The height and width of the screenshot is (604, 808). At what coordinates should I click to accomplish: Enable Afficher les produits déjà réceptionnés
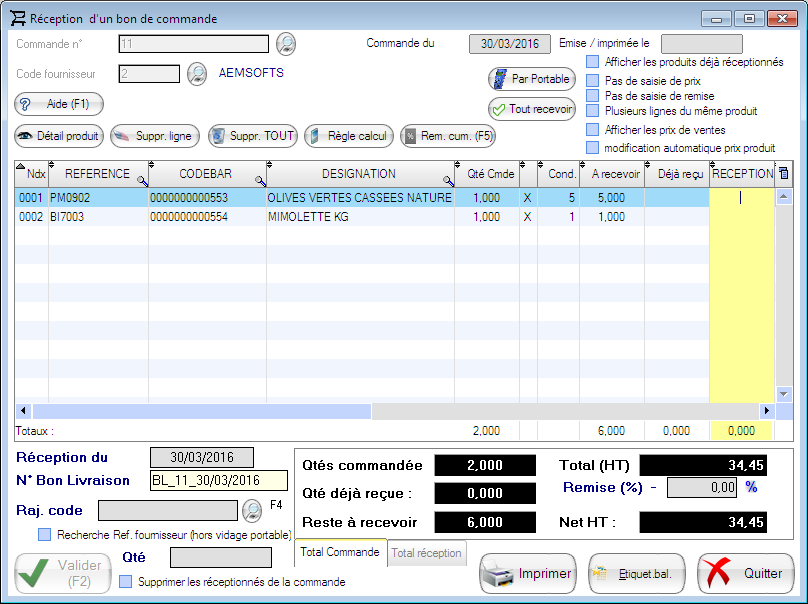[592, 62]
